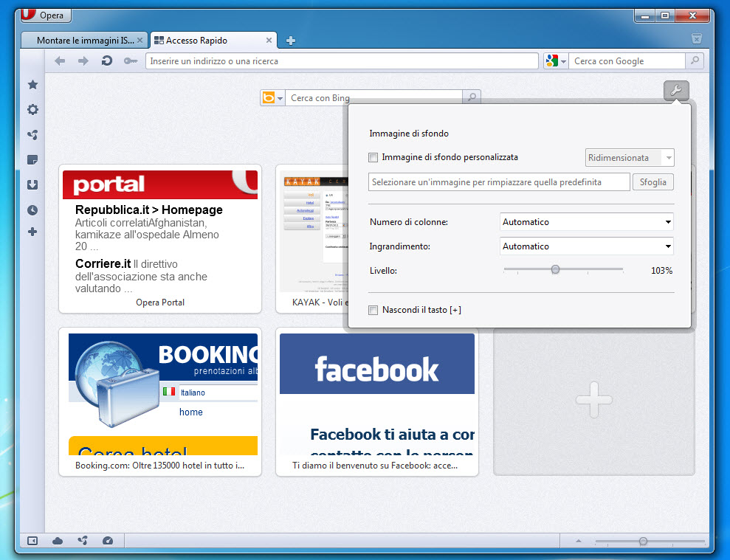Open the Ingrandimento dropdown

point(586,246)
